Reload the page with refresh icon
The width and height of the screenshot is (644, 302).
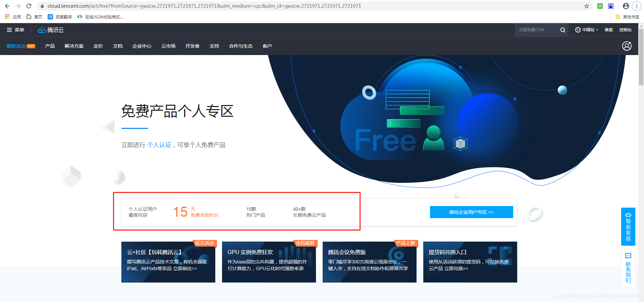pos(29,6)
